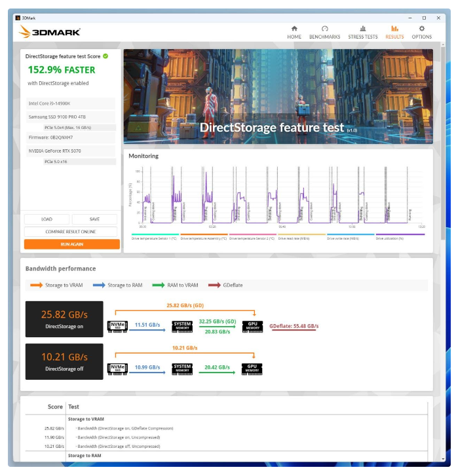The image size is (456, 476).
Task: Click the orange Run Again button
Action: [x=71, y=244]
